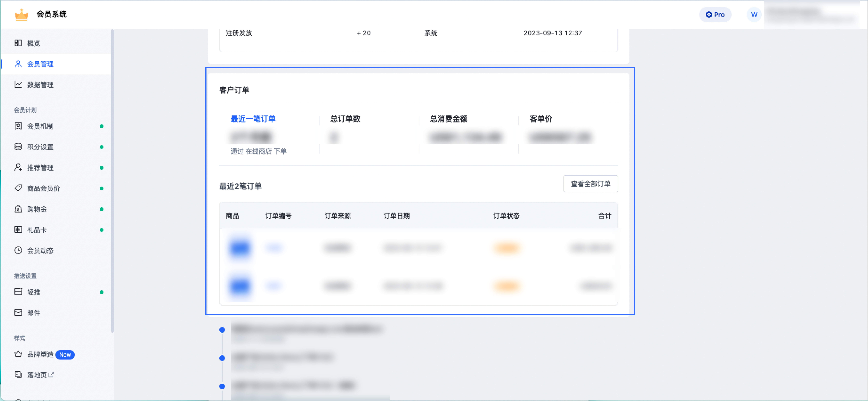Select the 数据管理 chart icon

[x=18, y=85]
